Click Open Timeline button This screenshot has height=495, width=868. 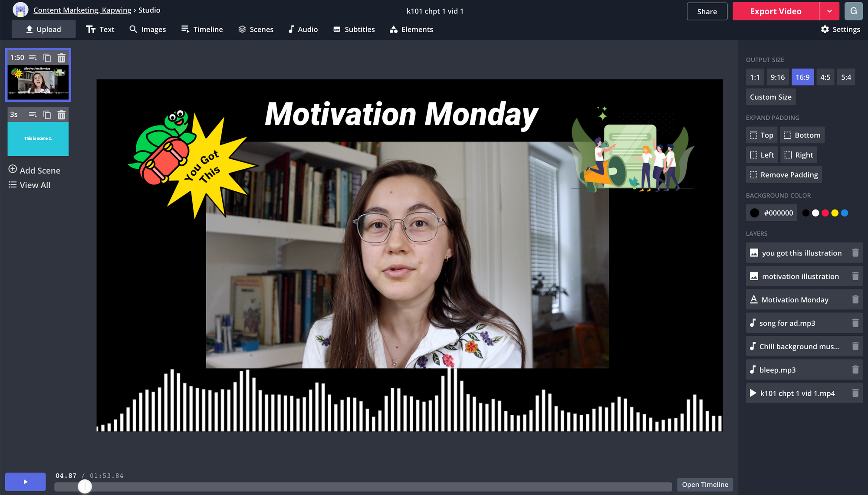click(705, 485)
